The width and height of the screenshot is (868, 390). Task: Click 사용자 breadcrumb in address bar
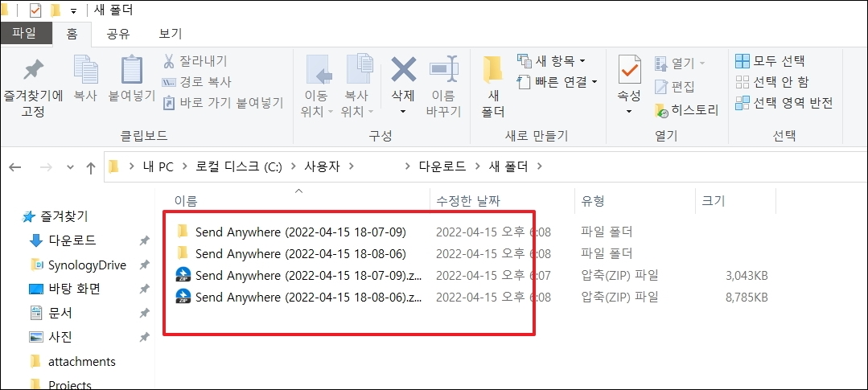[322, 166]
